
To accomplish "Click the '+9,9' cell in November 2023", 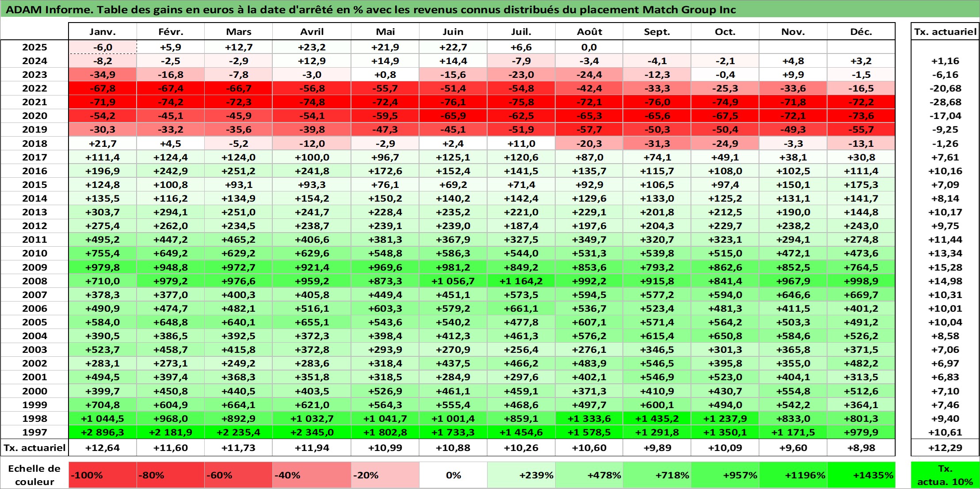I will (x=793, y=74).
